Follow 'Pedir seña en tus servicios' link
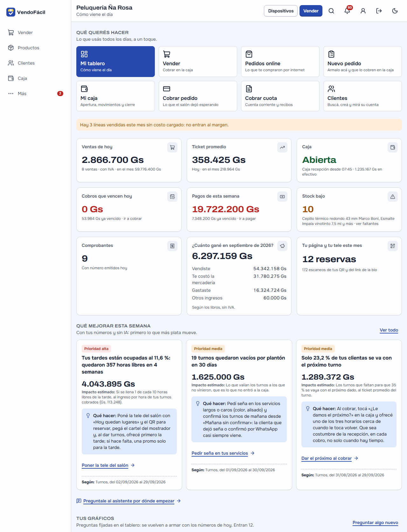Screen dimensions: 407x532 [x=223, y=453]
